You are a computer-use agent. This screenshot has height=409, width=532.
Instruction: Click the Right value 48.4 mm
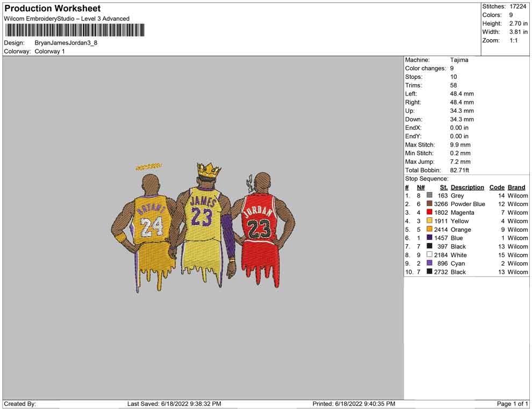(462, 103)
